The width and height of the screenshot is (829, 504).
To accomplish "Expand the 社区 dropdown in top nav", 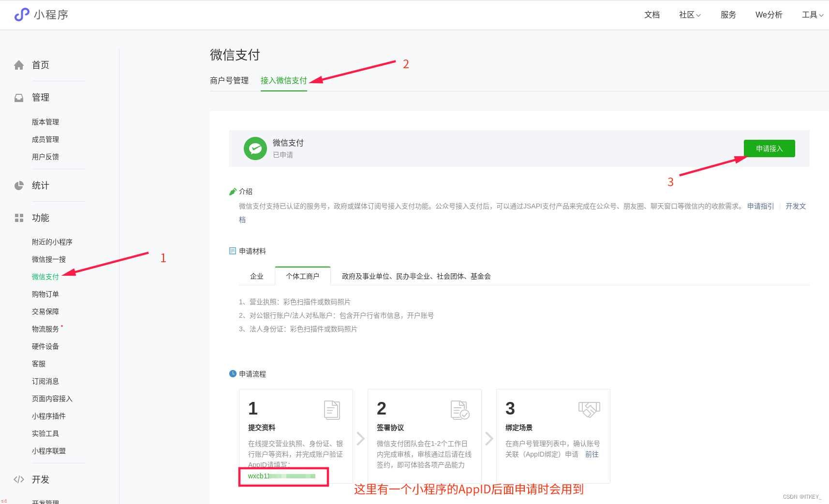I will [x=690, y=15].
